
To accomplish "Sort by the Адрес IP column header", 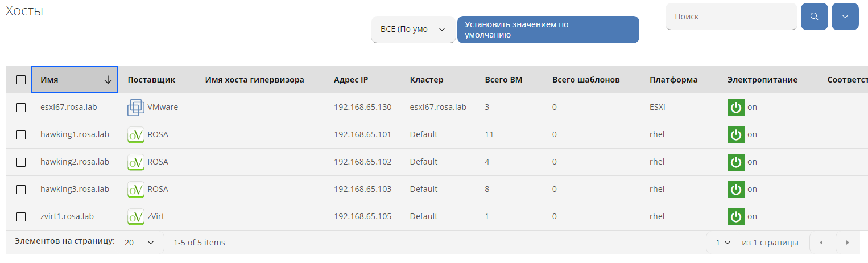I will click(351, 80).
